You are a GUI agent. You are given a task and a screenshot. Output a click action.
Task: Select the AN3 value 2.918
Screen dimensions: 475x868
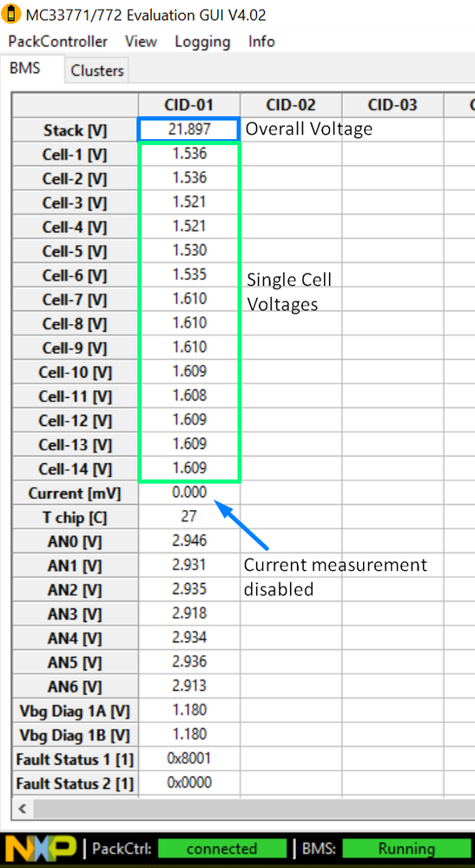[189, 614]
